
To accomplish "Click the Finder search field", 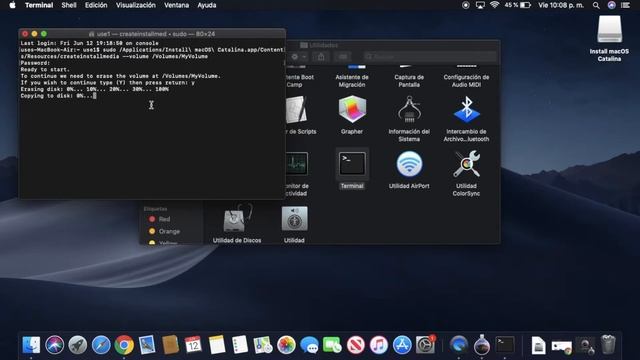I will click(x=430, y=57).
